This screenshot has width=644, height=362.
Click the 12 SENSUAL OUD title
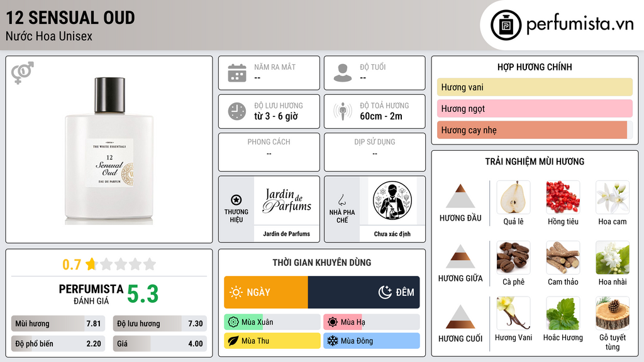pyautogui.click(x=70, y=18)
